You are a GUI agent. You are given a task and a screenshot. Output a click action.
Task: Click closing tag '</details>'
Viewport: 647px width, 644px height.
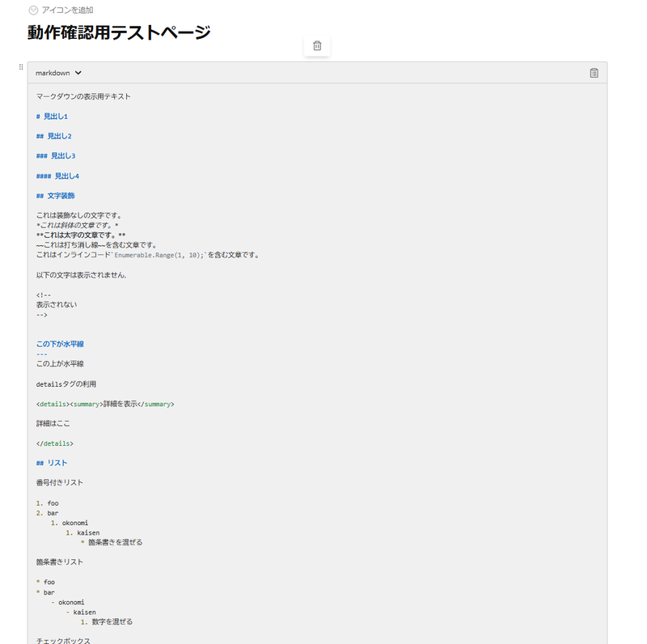(x=54, y=444)
